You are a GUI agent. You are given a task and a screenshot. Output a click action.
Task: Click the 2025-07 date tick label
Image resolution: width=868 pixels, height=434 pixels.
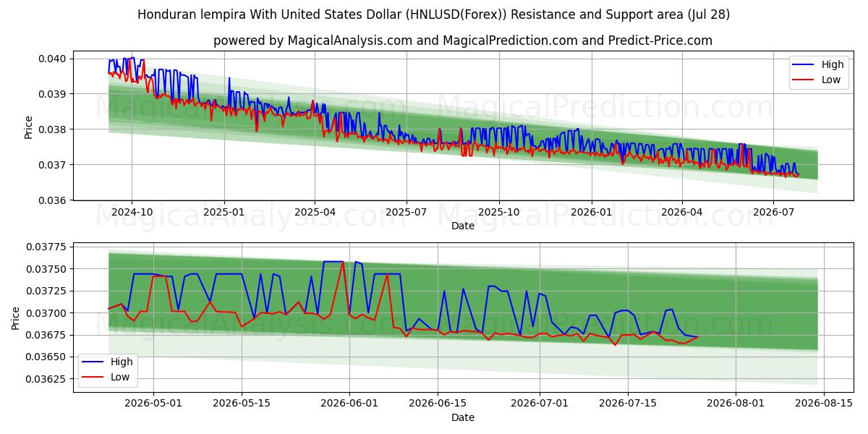click(x=406, y=213)
